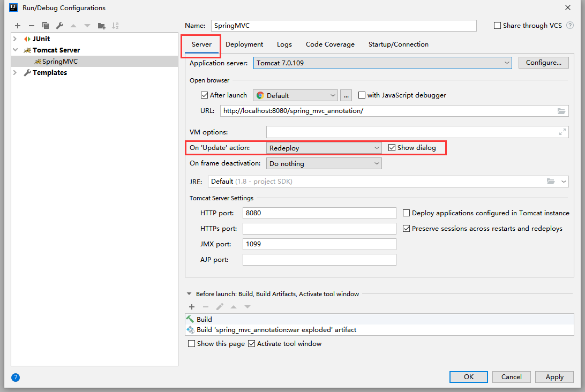Toggle Preserve sessions across restarts and redeploys
The image size is (585, 392).
click(406, 229)
